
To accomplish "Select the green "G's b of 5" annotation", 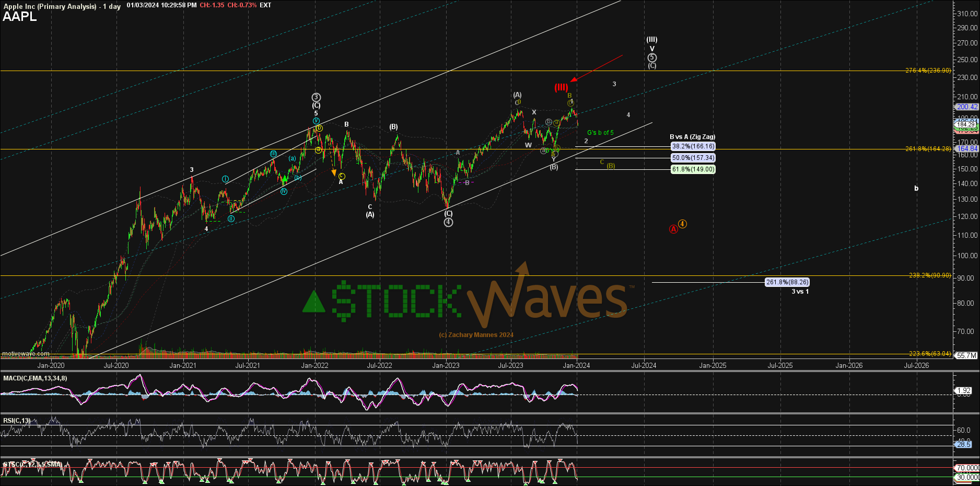I will point(600,133).
